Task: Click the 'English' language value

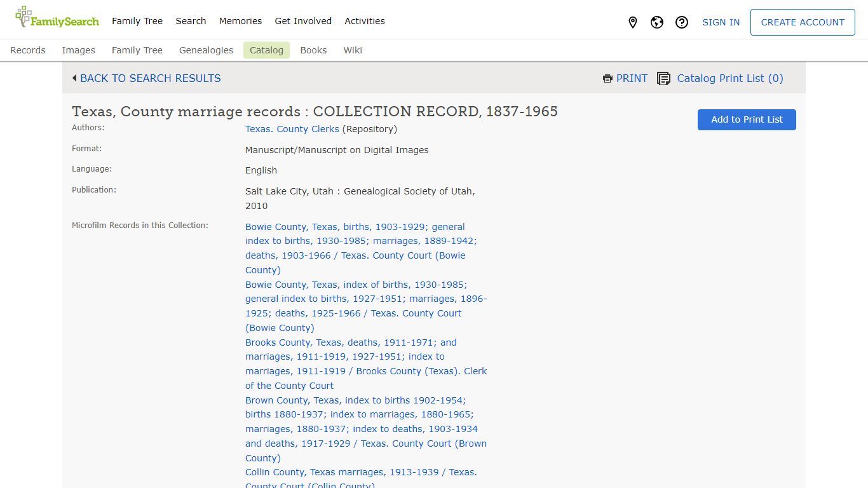Action: (261, 170)
